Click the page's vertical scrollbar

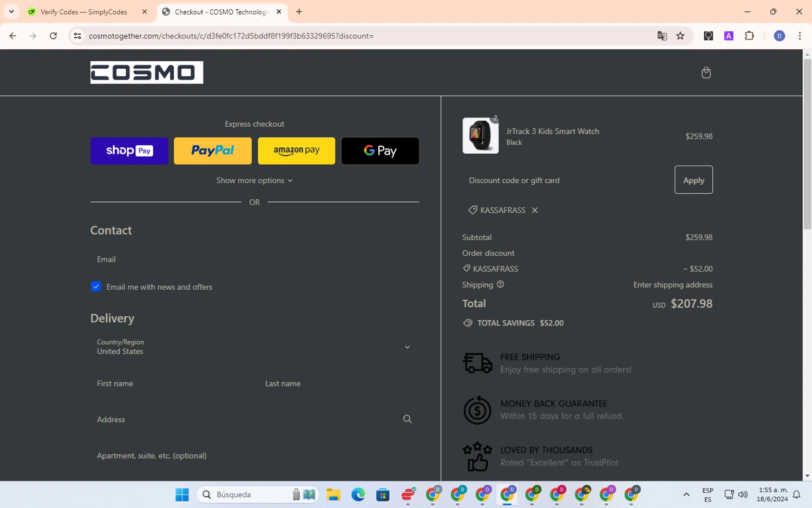click(807, 144)
